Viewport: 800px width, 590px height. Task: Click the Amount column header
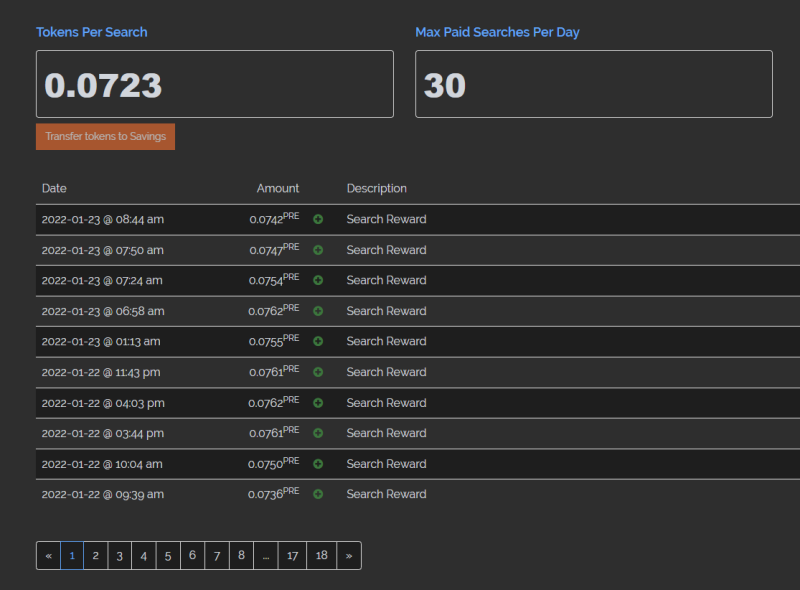pyautogui.click(x=278, y=188)
